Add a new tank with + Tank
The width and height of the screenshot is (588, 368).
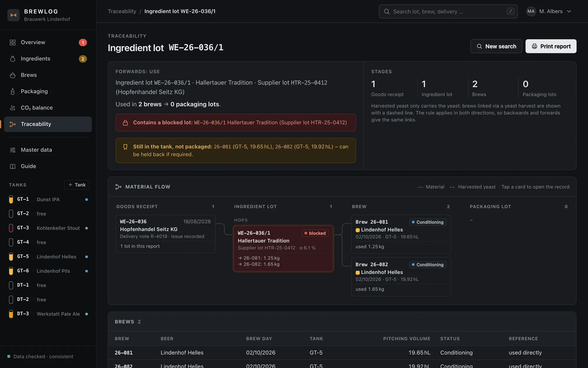pyautogui.click(x=77, y=185)
